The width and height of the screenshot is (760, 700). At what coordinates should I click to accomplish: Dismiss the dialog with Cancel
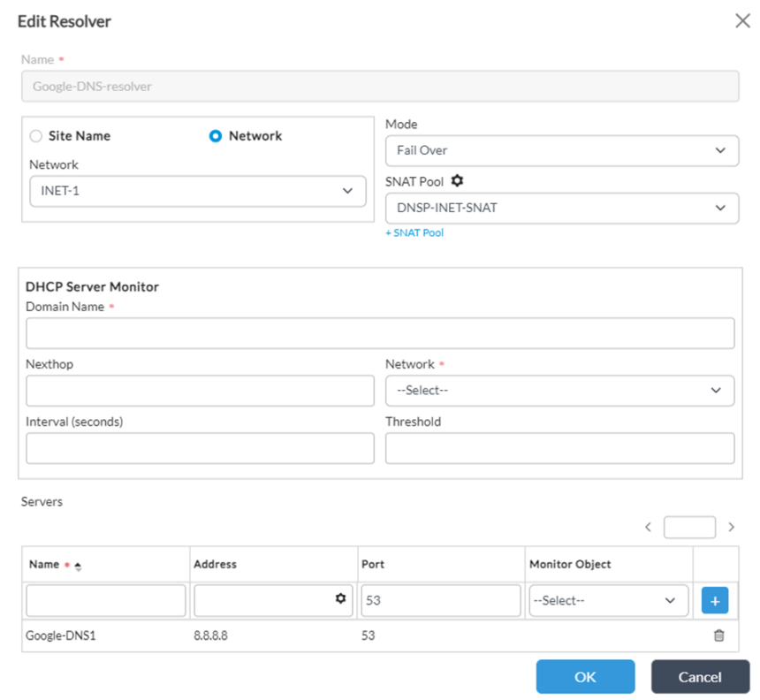tap(700, 676)
